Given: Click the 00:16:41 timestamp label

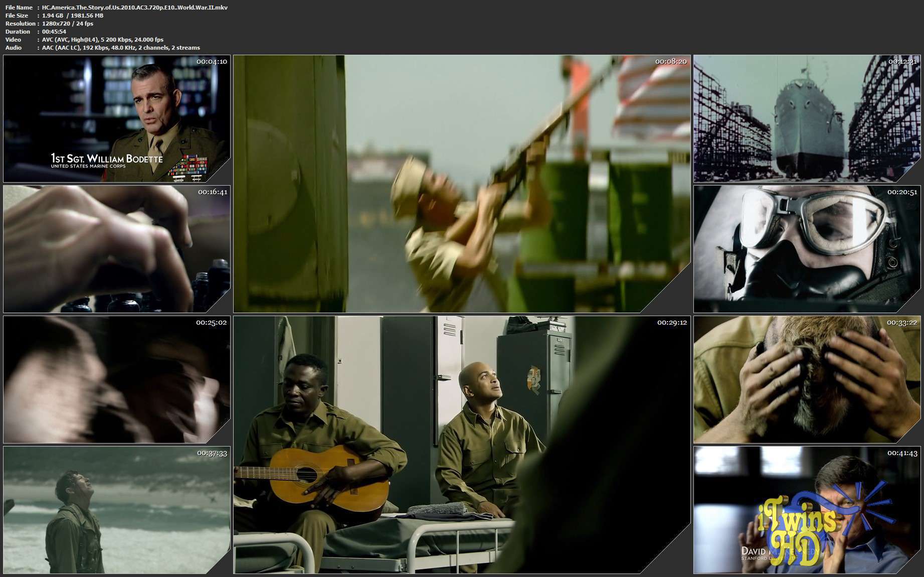Looking at the screenshot, I should (x=213, y=192).
